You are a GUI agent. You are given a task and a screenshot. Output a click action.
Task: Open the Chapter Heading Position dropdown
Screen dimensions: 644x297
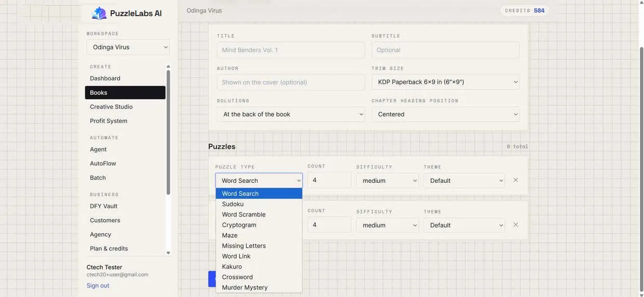tap(446, 114)
